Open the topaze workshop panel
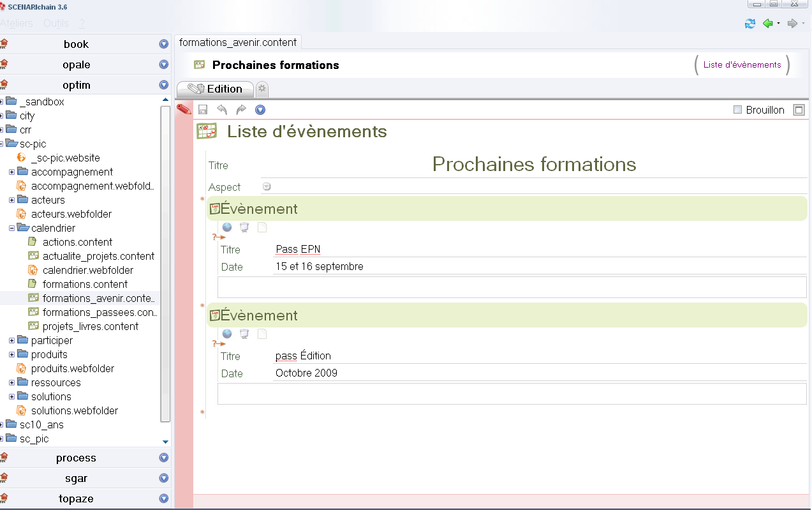 [x=77, y=499]
